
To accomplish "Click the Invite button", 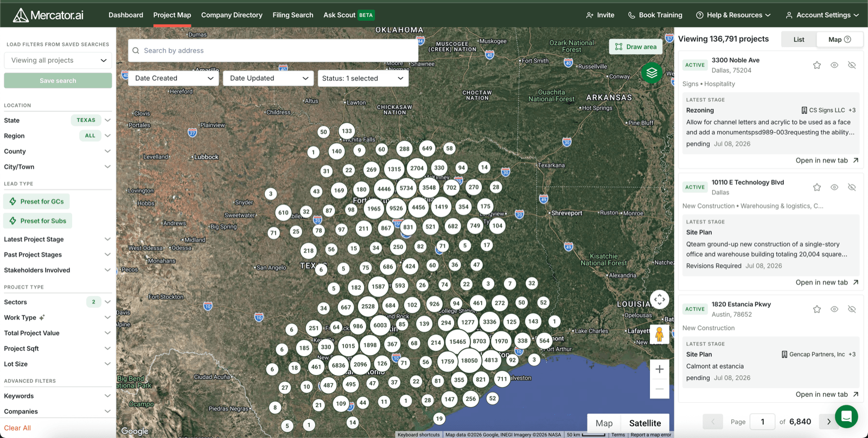I will pos(600,15).
